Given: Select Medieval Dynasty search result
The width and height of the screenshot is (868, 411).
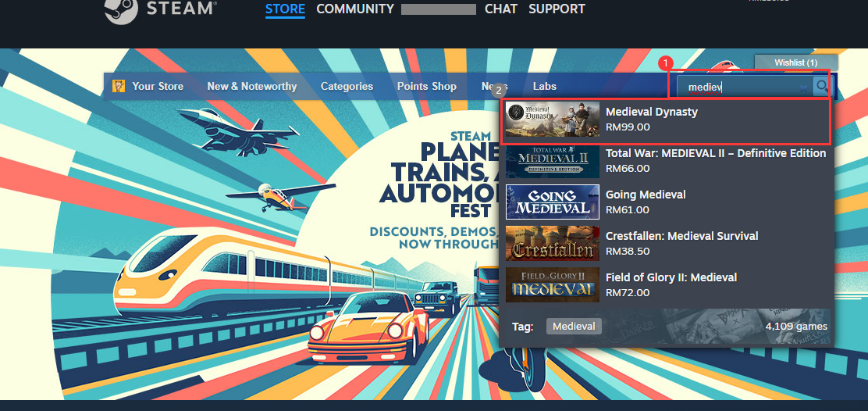Looking at the screenshot, I should click(666, 120).
